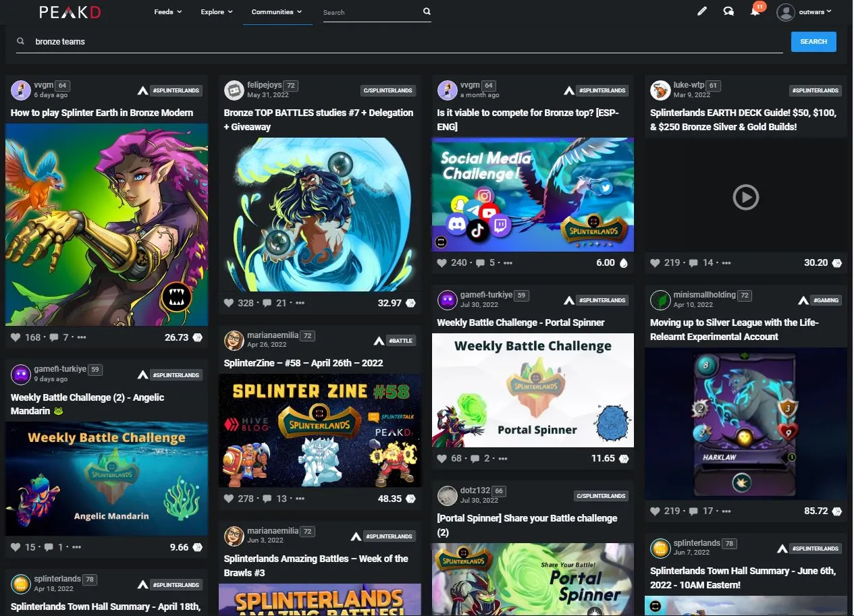
Task: Expand the Explore menu
Action: [217, 11]
